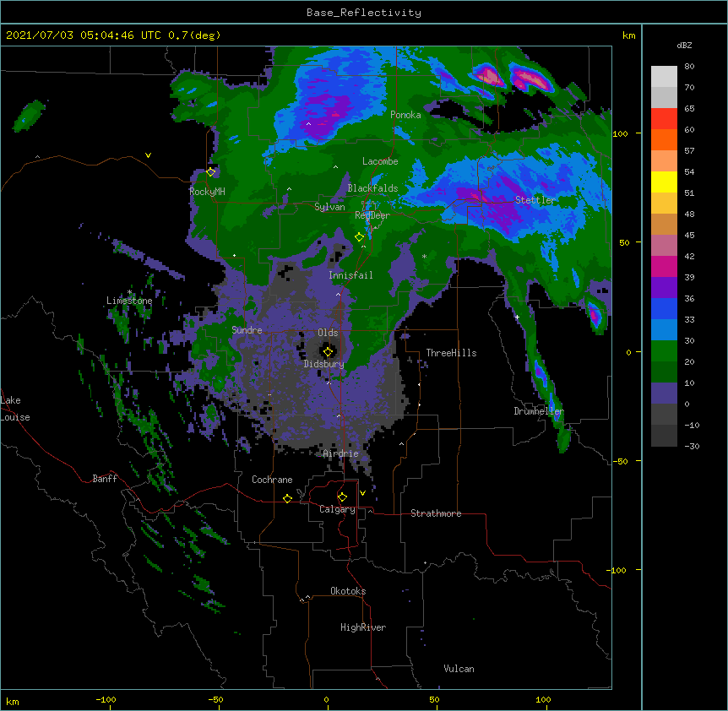
Task: Click the Base_Reflectivity title text
Action: [364, 13]
